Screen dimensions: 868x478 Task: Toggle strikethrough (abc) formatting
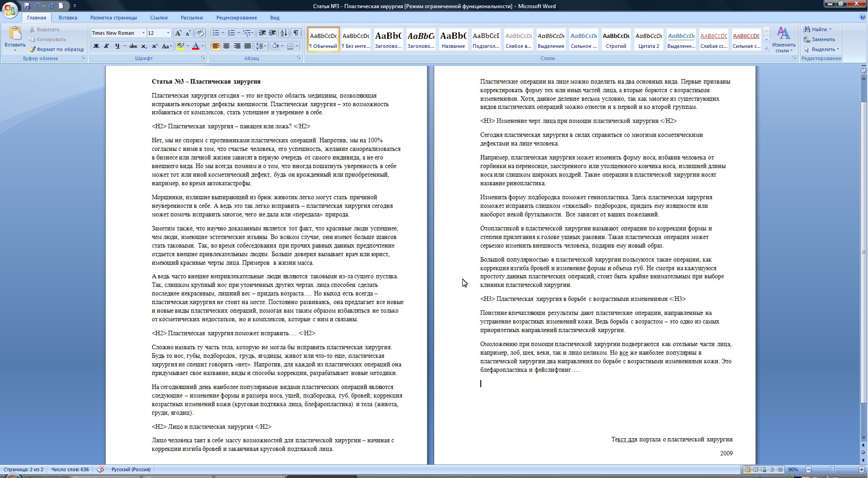[x=133, y=46]
